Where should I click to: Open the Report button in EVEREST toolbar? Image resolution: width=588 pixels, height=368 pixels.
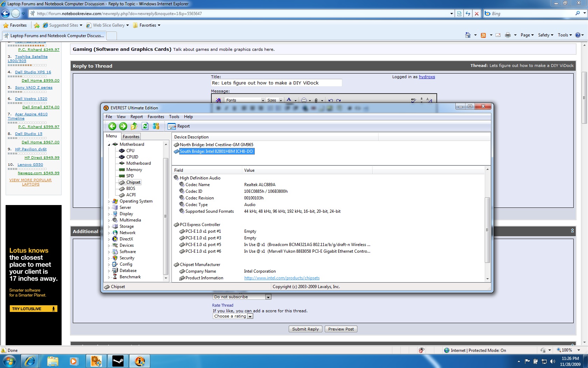pos(179,126)
